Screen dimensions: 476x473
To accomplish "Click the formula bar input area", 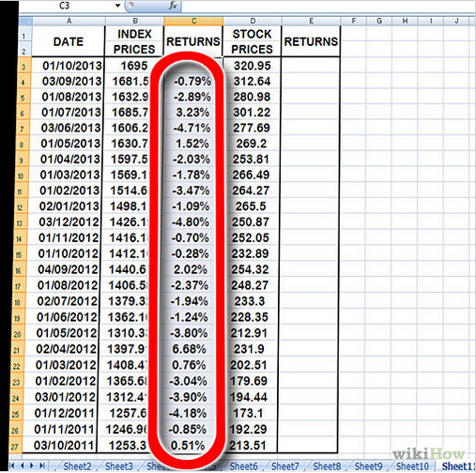I will coord(328,6).
